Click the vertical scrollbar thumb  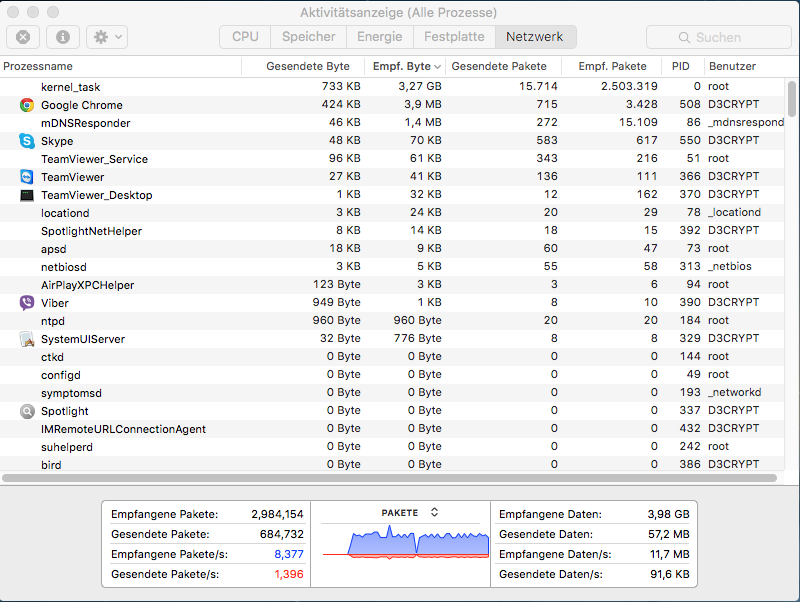coord(792,99)
